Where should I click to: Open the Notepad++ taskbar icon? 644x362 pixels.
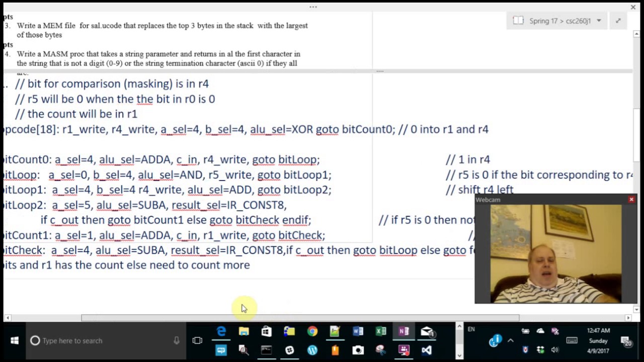[335, 331]
